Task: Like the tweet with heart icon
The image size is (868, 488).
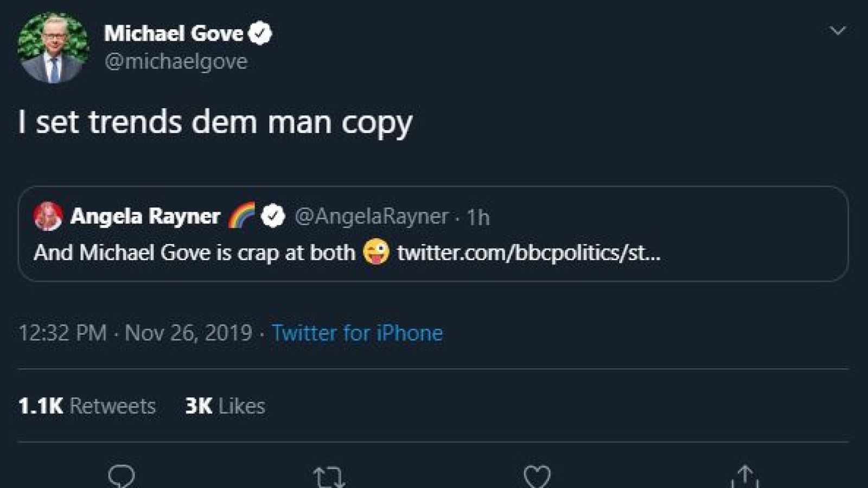Action: 537,477
